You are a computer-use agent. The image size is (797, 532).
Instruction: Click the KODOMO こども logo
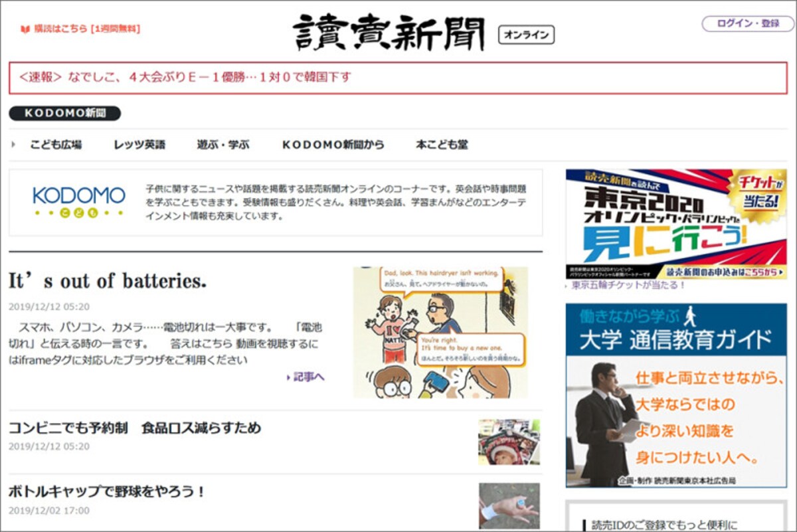pos(79,202)
